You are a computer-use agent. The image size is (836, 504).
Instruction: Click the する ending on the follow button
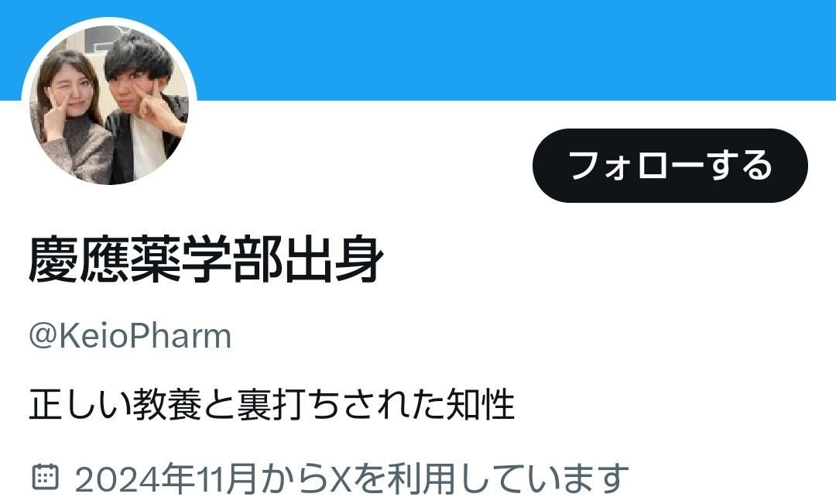741,165
